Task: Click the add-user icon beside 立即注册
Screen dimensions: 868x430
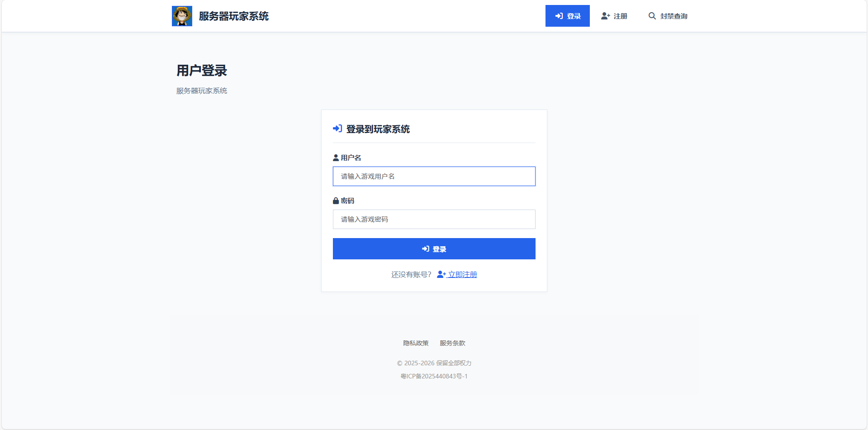Action: click(x=441, y=274)
